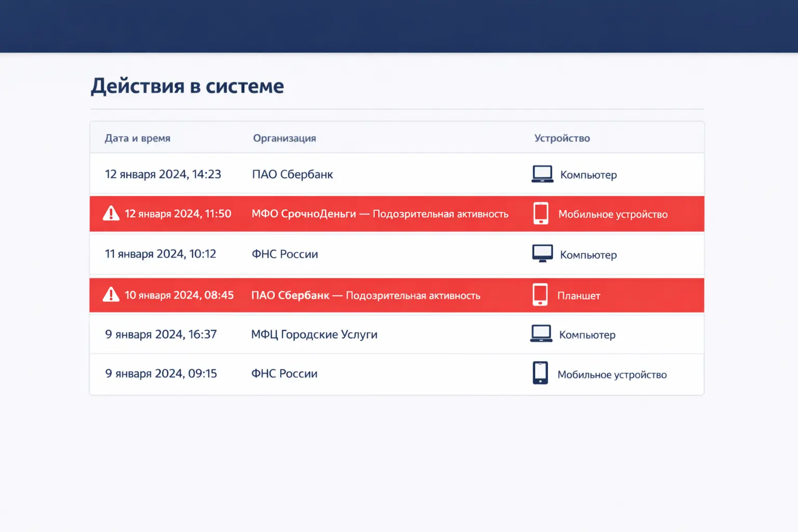Select the МФЦ Городские Услуги row
Viewport: 798px width, 532px height.
click(x=314, y=334)
